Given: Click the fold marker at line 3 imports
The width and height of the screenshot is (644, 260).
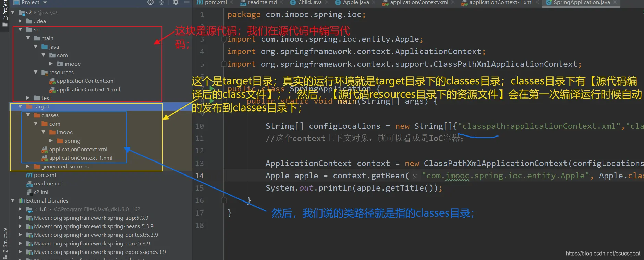Looking at the screenshot, I should pos(224,39).
